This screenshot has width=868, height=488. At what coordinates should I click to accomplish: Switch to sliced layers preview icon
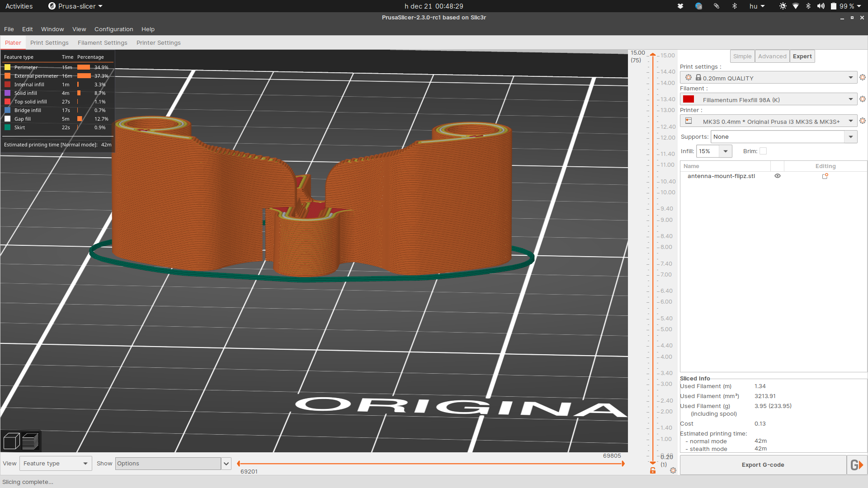(30, 441)
